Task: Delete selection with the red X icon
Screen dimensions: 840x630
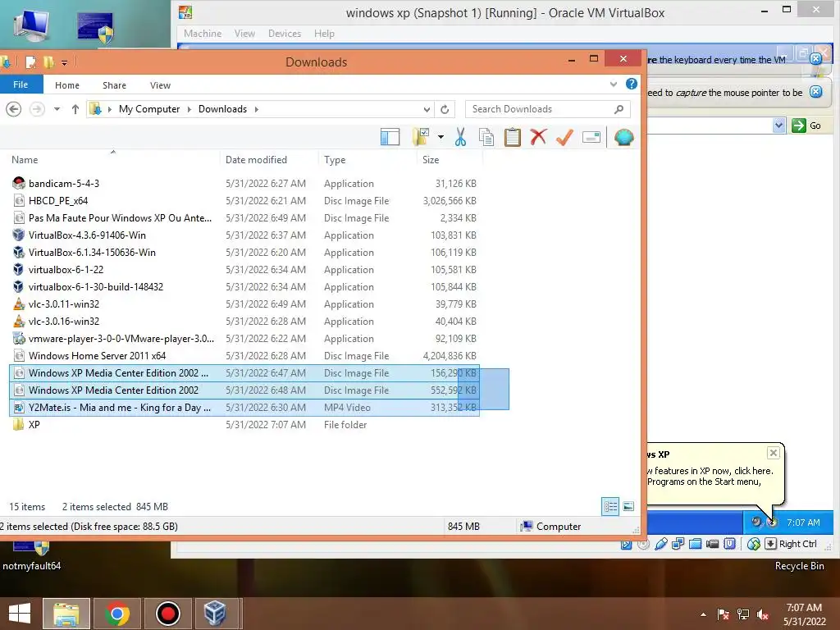Action: click(x=538, y=137)
